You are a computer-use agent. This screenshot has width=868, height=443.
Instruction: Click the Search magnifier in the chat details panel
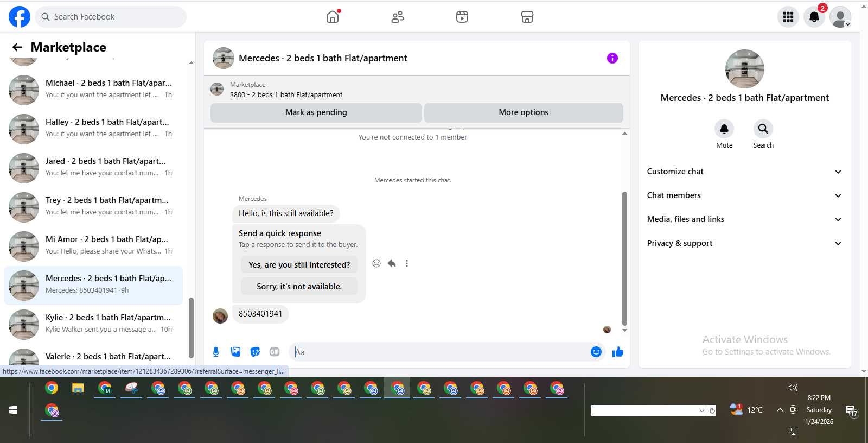[763, 129]
